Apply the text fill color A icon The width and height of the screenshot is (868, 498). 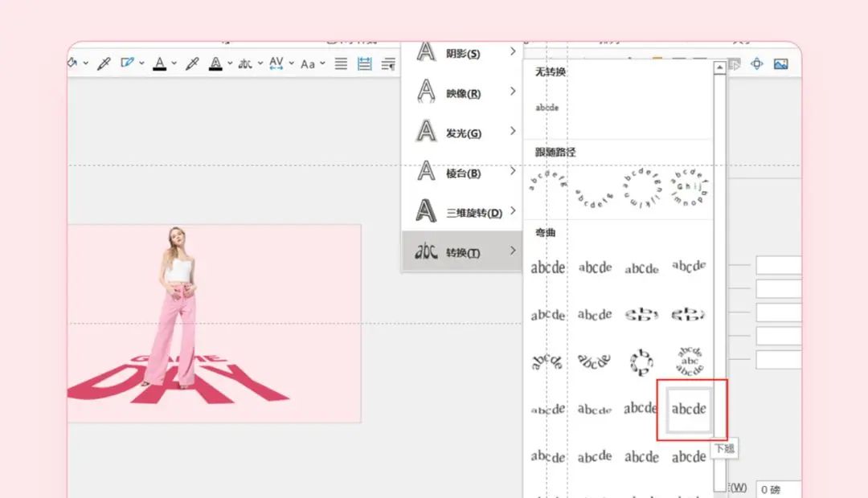tap(159, 63)
